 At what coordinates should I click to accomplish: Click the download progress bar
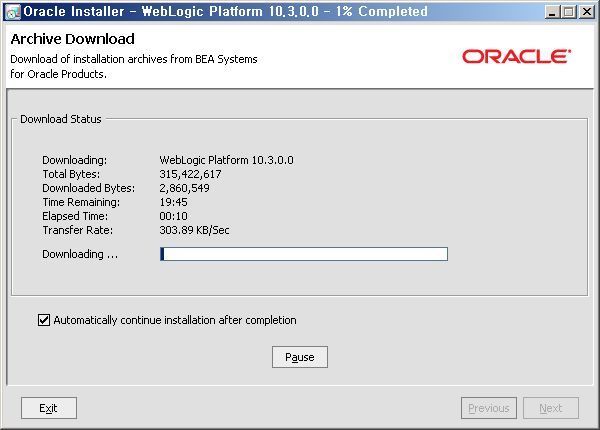(304, 254)
